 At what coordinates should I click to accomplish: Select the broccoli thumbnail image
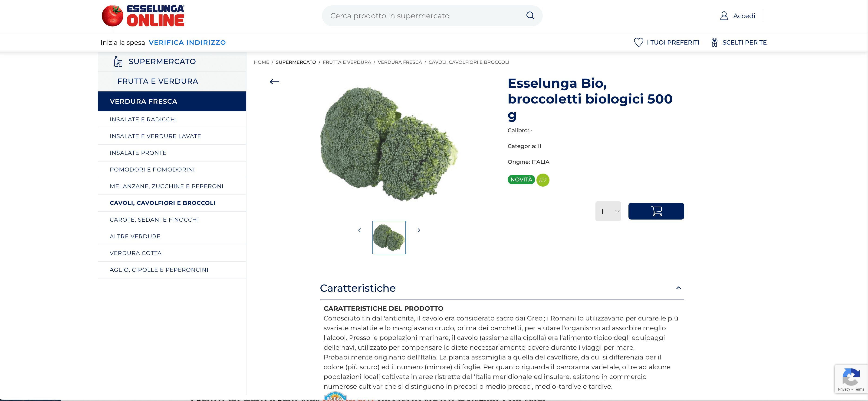pyautogui.click(x=389, y=238)
